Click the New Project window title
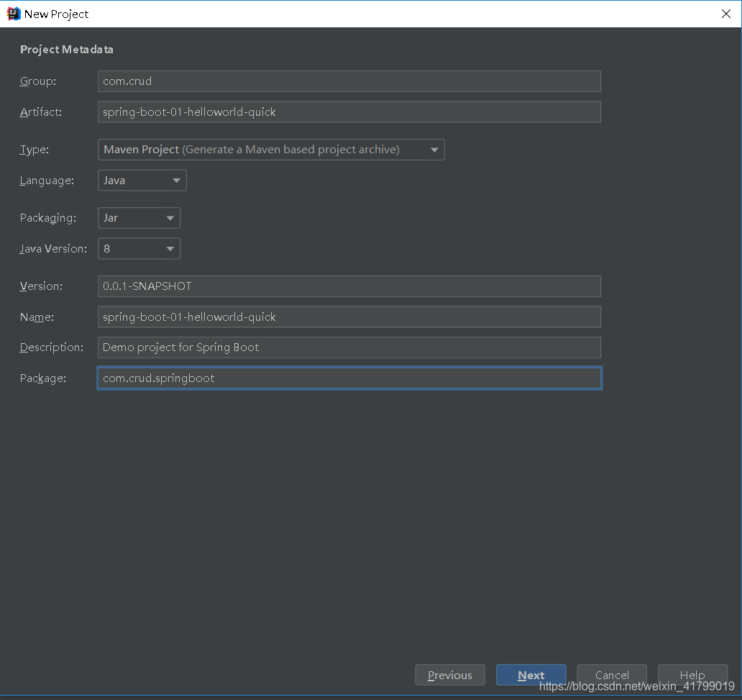 (56, 14)
